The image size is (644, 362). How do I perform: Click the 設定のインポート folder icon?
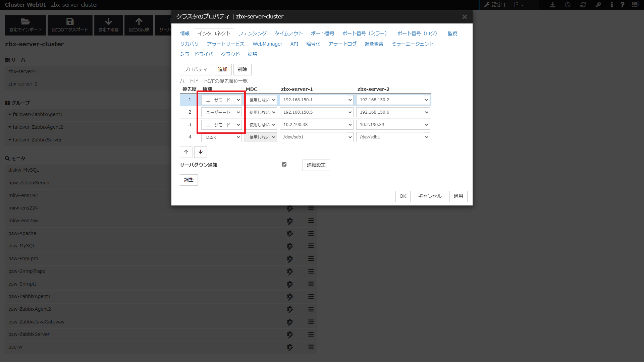point(25,21)
